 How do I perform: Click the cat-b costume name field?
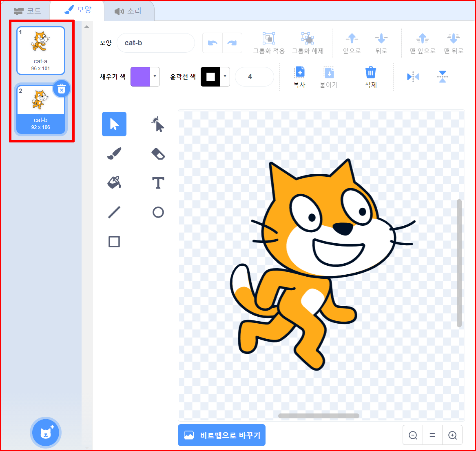[x=156, y=43]
